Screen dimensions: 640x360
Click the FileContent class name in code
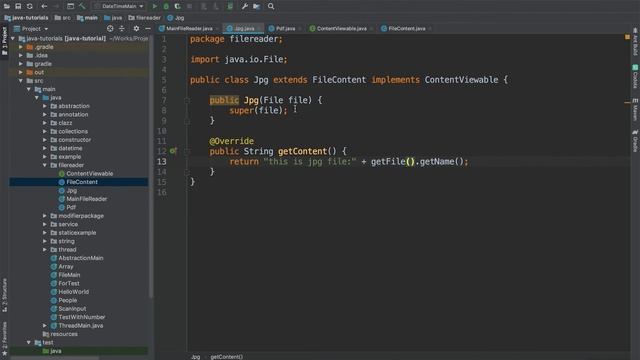[x=339, y=80]
